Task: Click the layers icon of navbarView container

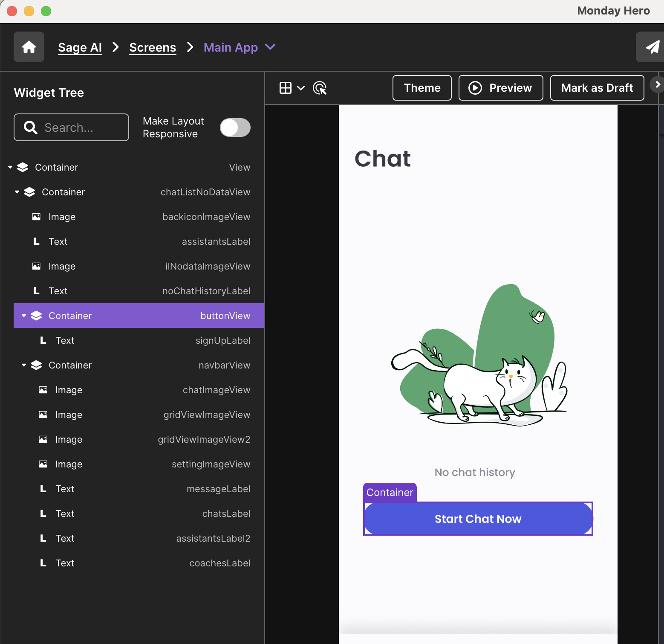Action: click(37, 366)
